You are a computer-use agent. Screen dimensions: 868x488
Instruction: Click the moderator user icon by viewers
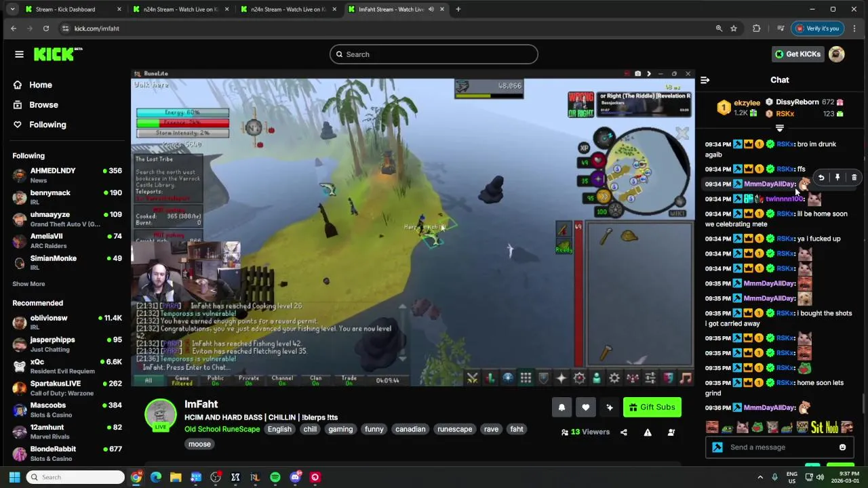tap(671, 432)
